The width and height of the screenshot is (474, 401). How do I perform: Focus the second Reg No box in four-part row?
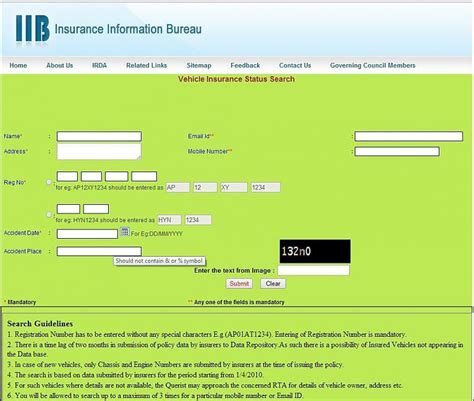pos(91,176)
